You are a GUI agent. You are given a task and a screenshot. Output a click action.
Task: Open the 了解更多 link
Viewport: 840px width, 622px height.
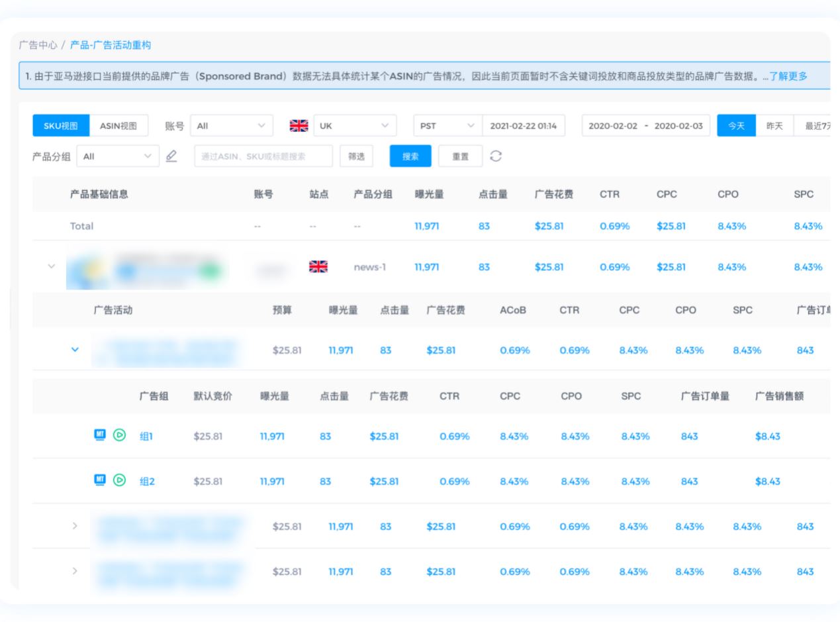pos(788,76)
